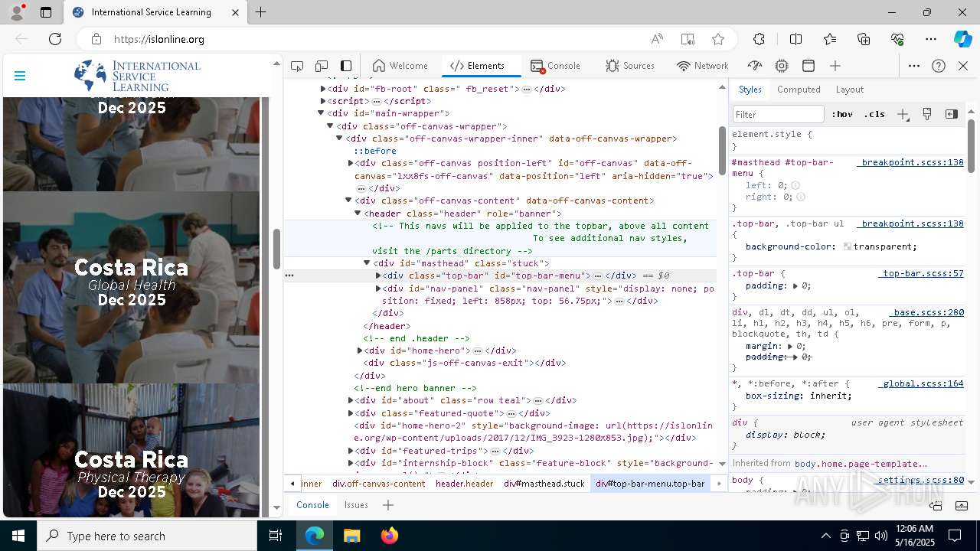Toggle device emulation icon in DevTools
Viewport: 980px width, 551px height.
coord(322,66)
